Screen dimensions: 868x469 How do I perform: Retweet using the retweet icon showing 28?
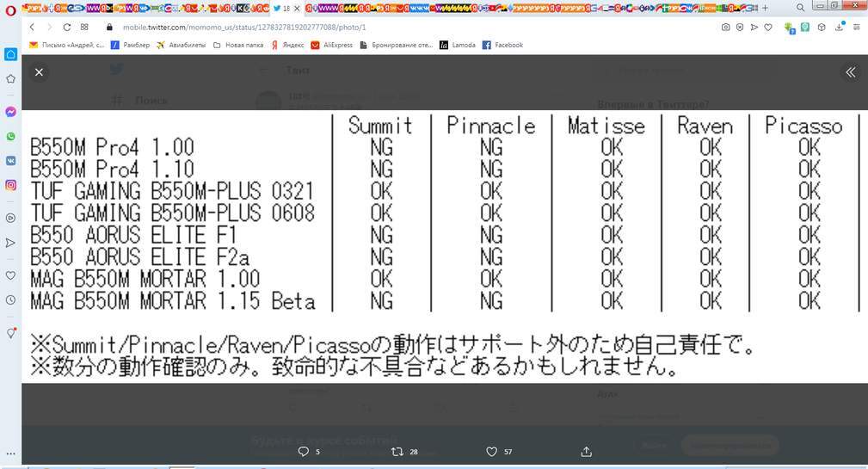point(397,451)
